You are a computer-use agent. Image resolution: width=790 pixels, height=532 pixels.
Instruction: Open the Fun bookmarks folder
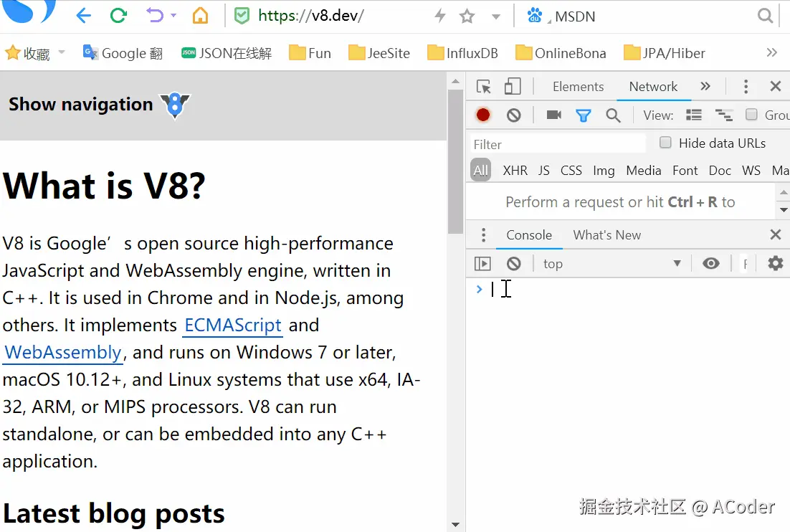tap(310, 53)
